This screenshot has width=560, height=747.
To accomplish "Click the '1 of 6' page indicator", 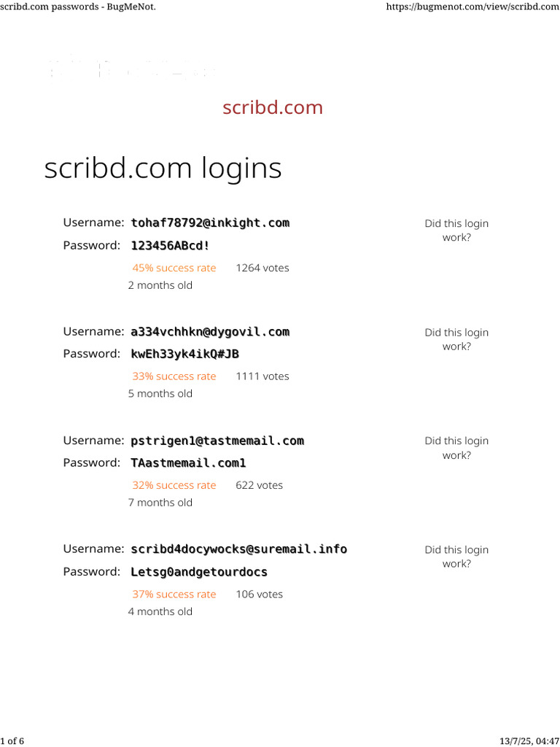I will coord(12,741).
